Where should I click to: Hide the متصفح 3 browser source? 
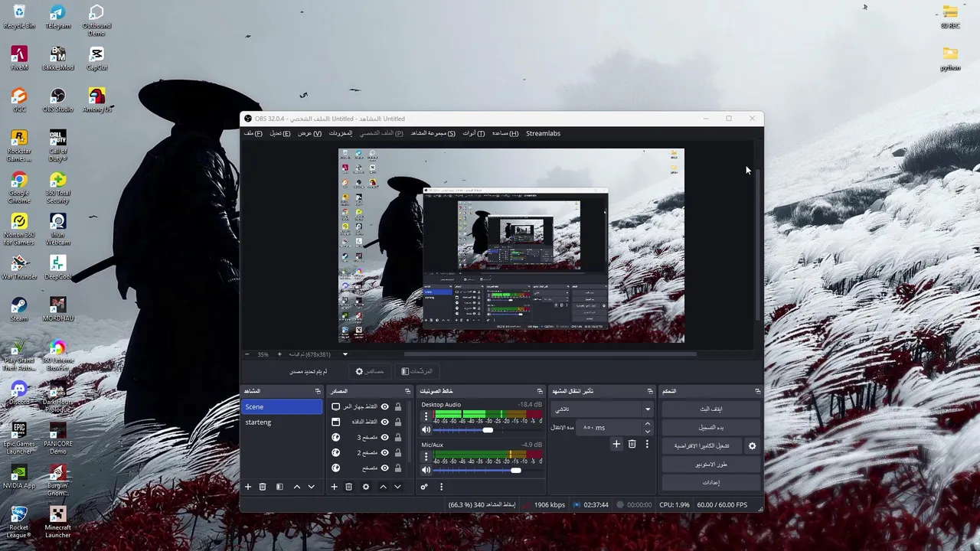click(x=385, y=438)
